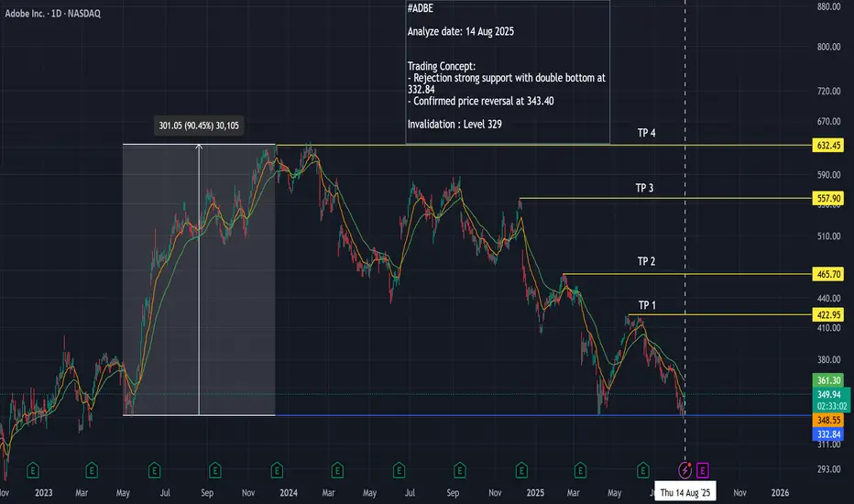Click the current price 349.94 tag
854x504 pixels.
point(831,394)
